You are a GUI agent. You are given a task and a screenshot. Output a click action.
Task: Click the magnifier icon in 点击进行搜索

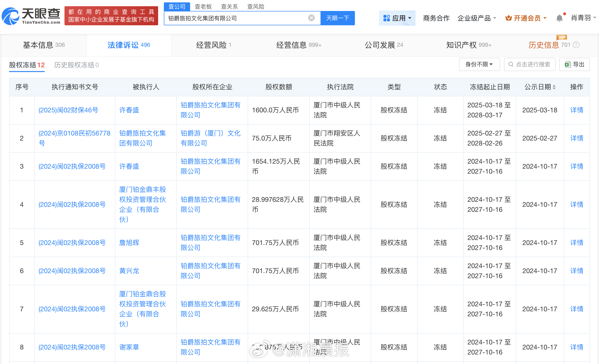511,64
